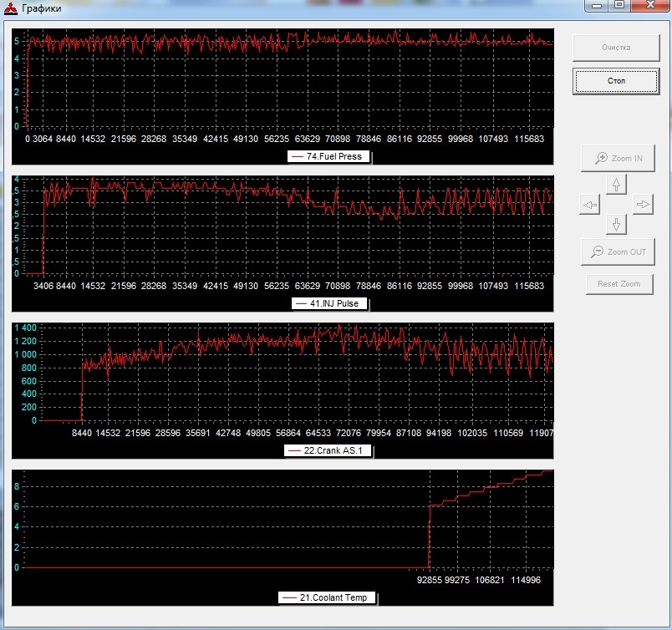Image resolution: width=672 pixels, height=630 pixels.
Task: Select the 21.Coolant Temp legend label
Action: (x=328, y=597)
